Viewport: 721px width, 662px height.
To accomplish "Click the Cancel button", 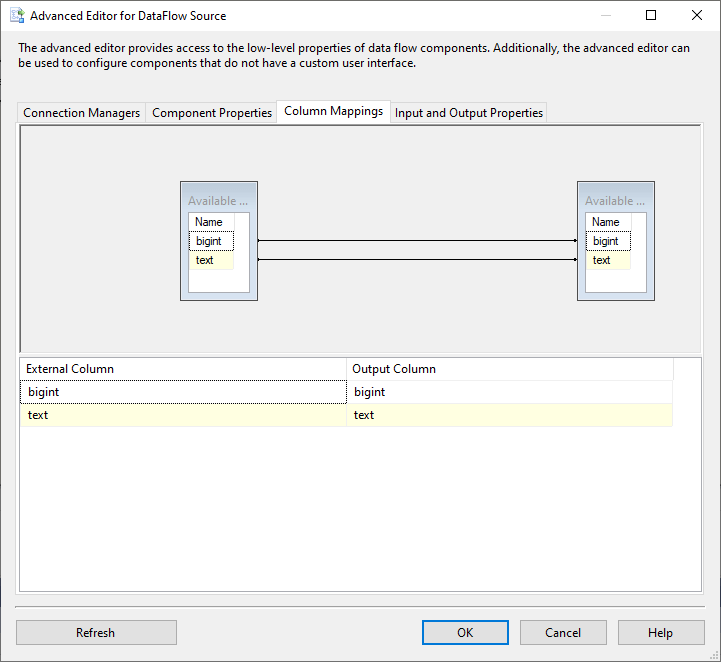I will [563, 632].
